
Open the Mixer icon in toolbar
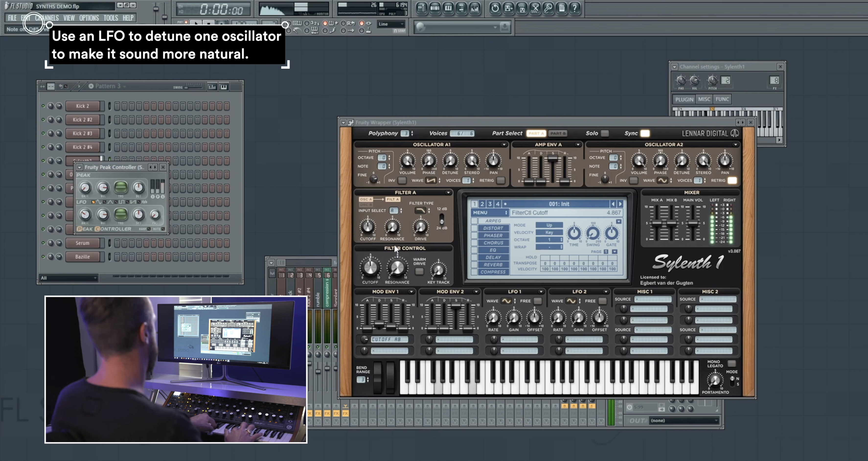pos(474,8)
